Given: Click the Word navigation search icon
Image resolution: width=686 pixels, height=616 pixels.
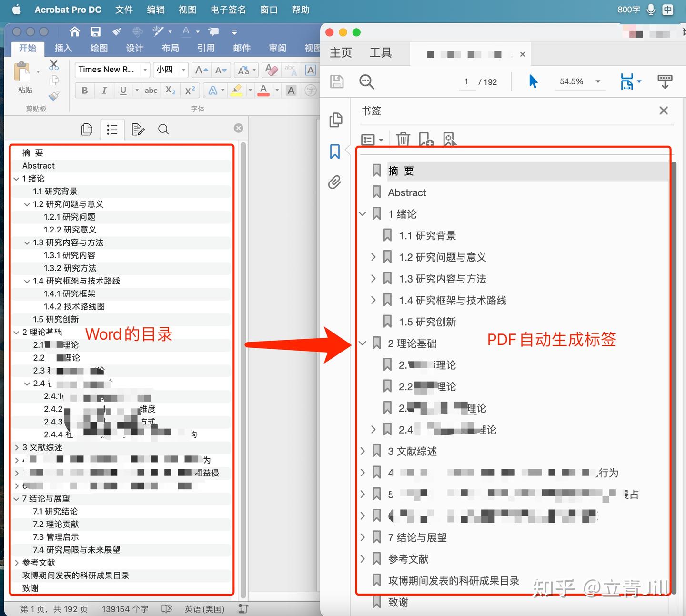Looking at the screenshot, I should tap(163, 129).
